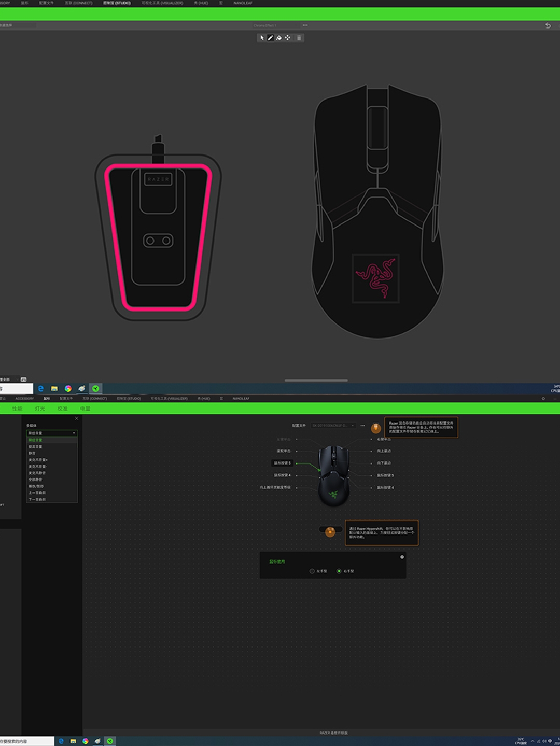The width and height of the screenshot is (560, 746).
Task: Close the multimedia assignment side panel
Action: click(77, 418)
